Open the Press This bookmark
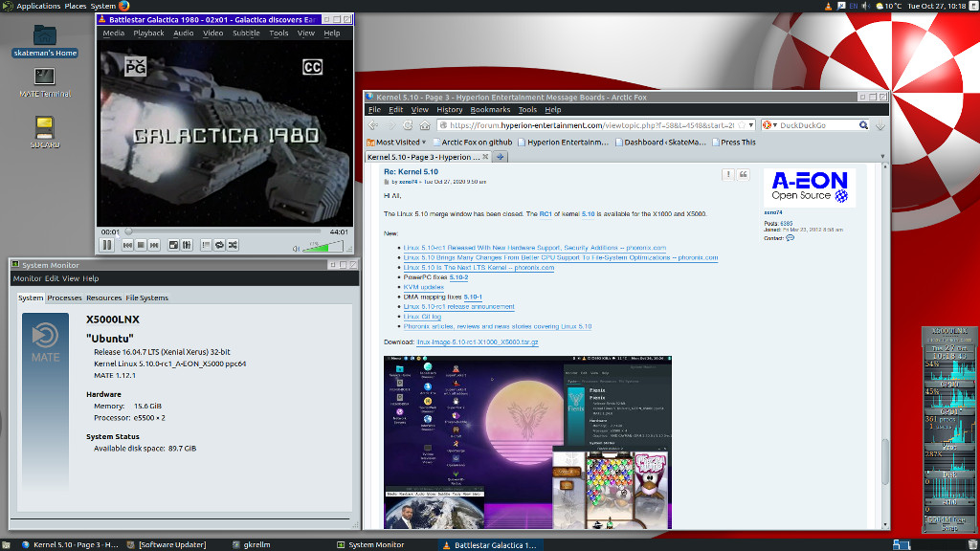The width and height of the screenshot is (980, 551). pyautogui.click(x=734, y=143)
